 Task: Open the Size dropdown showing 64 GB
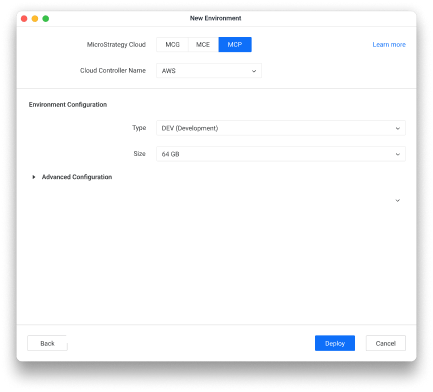pyautogui.click(x=281, y=154)
